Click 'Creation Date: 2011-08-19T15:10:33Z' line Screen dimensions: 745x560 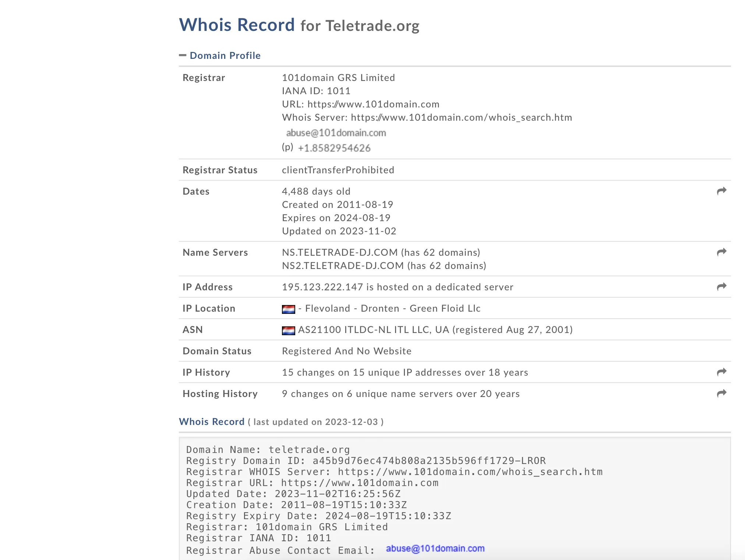[x=297, y=505]
